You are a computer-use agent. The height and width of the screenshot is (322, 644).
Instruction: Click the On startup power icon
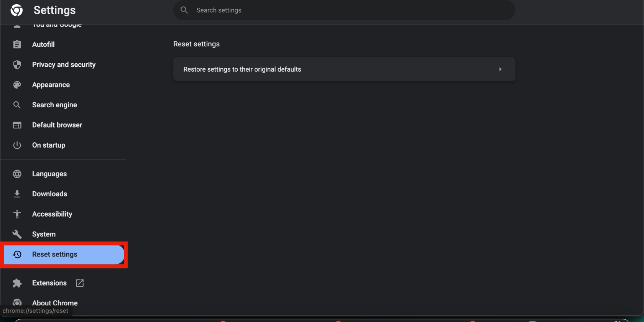tap(17, 145)
